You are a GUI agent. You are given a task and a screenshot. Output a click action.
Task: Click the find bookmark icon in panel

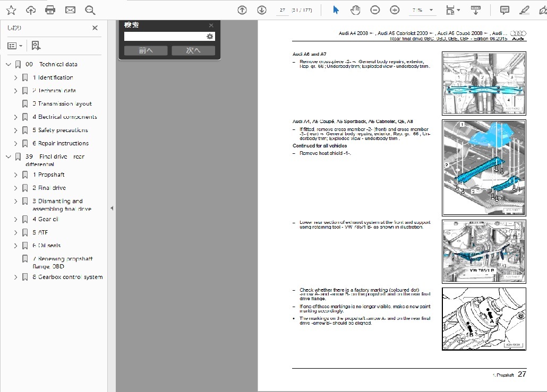click(x=36, y=46)
